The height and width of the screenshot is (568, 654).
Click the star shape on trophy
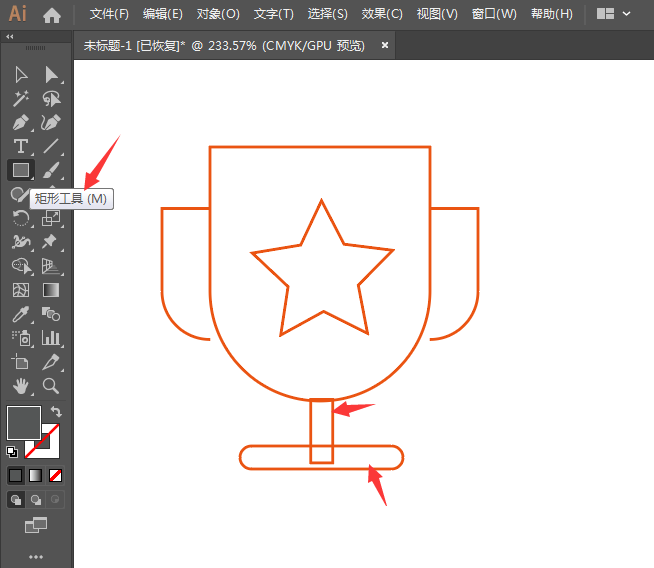point(322,270)
